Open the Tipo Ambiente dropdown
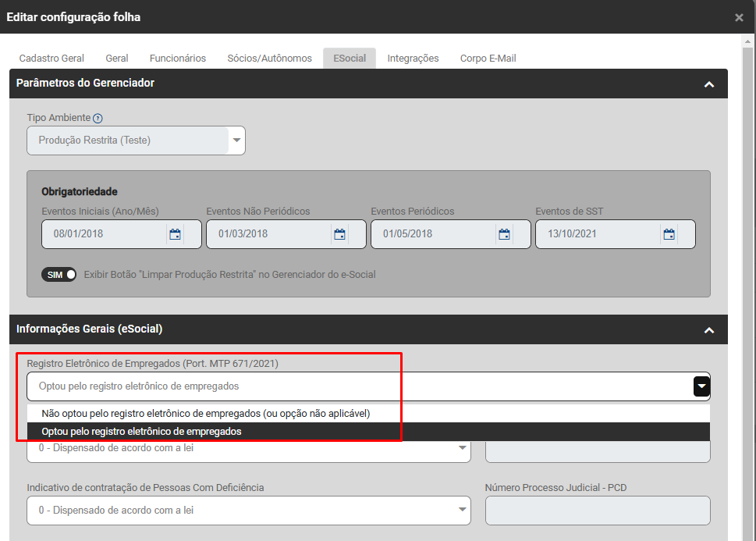756x541 pixels. point(236,141)
